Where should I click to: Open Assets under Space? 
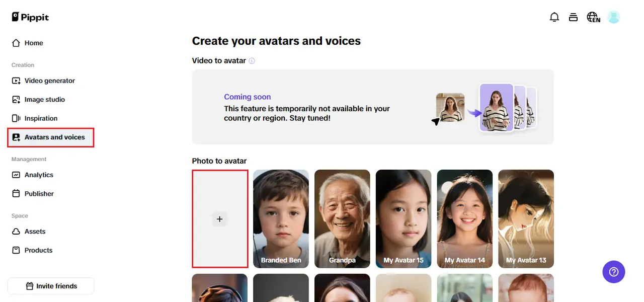[35, 232]
